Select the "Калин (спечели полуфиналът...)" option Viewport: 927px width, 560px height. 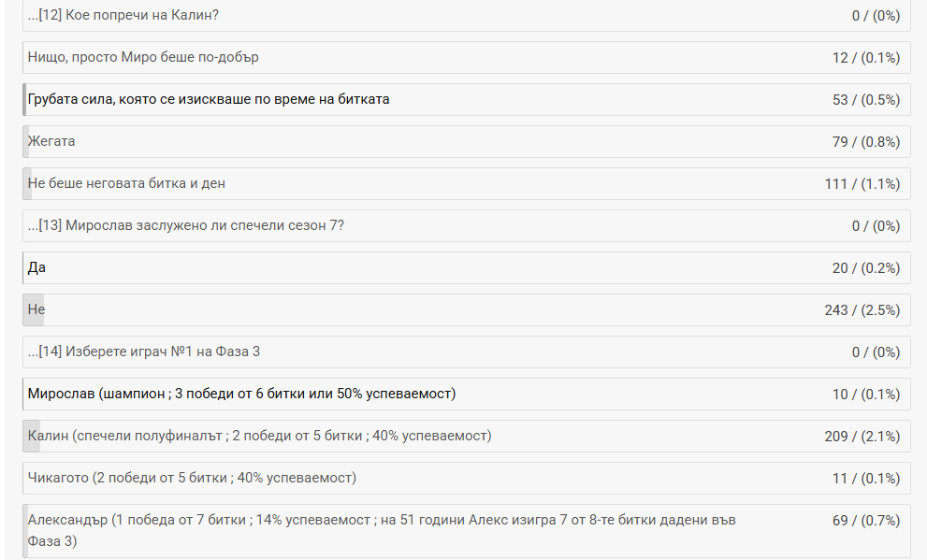(259, 436)
